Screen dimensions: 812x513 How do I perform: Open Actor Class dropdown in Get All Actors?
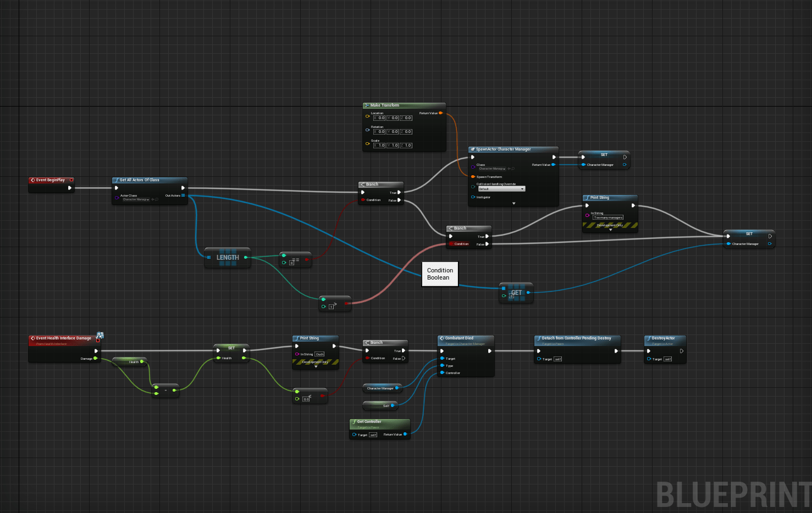(x=136, y=199)
